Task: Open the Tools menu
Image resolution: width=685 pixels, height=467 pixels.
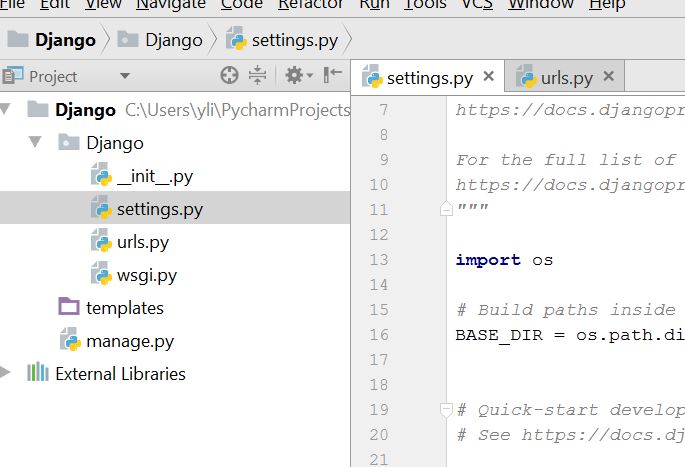Action: 425,4
